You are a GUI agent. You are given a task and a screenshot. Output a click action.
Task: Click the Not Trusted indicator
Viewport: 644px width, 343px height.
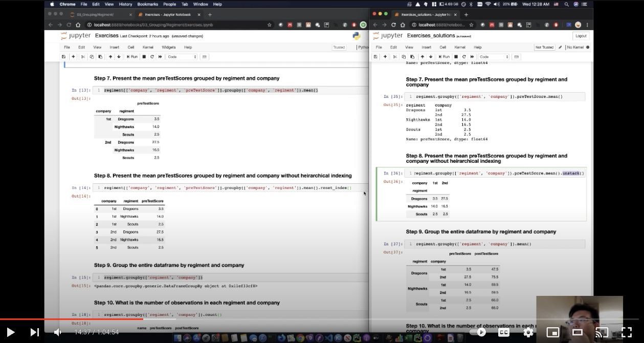[544, 47]
